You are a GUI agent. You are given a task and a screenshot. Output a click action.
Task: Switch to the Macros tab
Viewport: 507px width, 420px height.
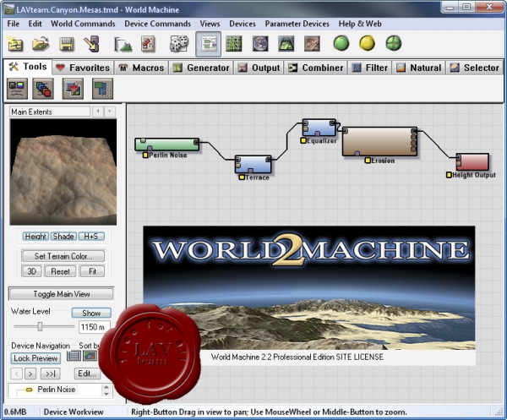141,68
